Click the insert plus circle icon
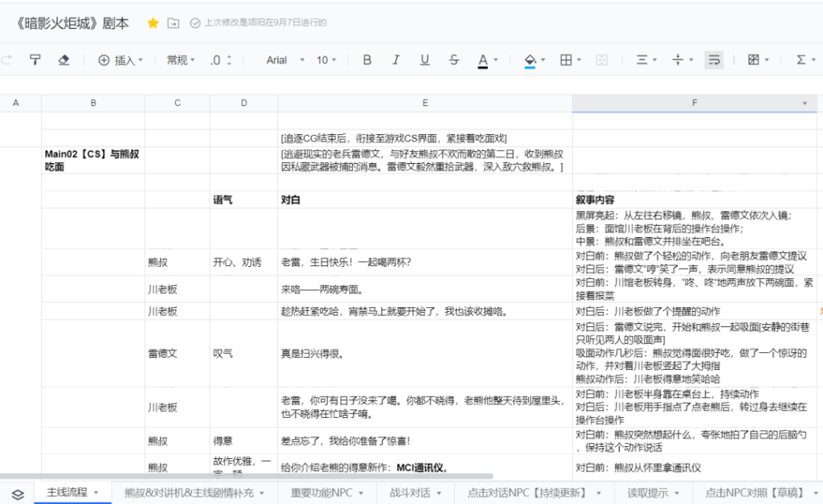823x504 pixels. point(104,60)
